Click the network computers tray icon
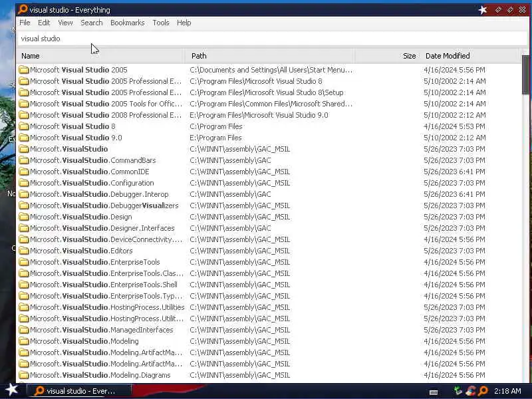This screenshot has width=532, height=399. click(458, 391)
